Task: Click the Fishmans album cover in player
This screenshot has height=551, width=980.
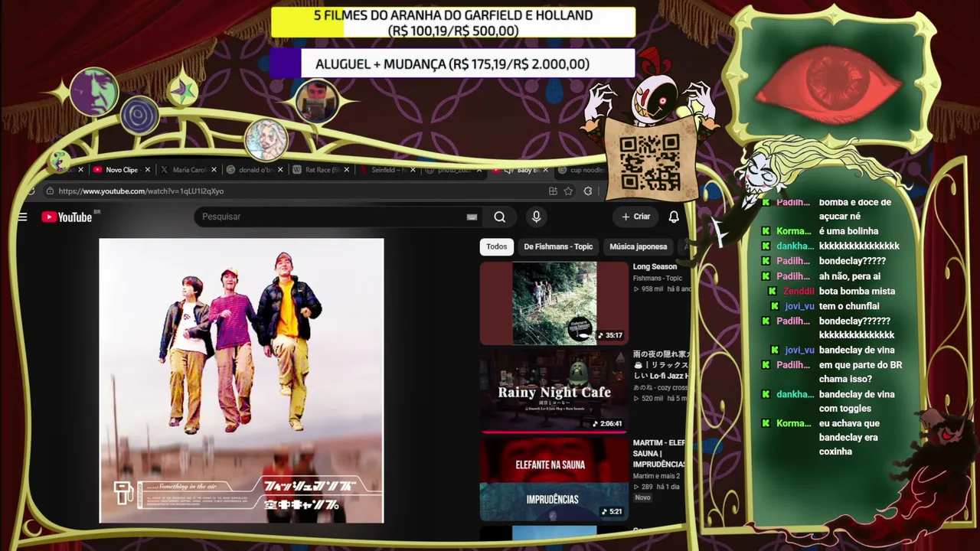Action: (x=241, y=380)
